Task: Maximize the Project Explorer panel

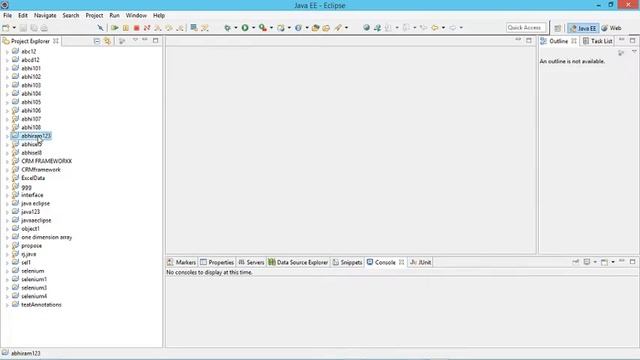Action: tap(156, 40)
